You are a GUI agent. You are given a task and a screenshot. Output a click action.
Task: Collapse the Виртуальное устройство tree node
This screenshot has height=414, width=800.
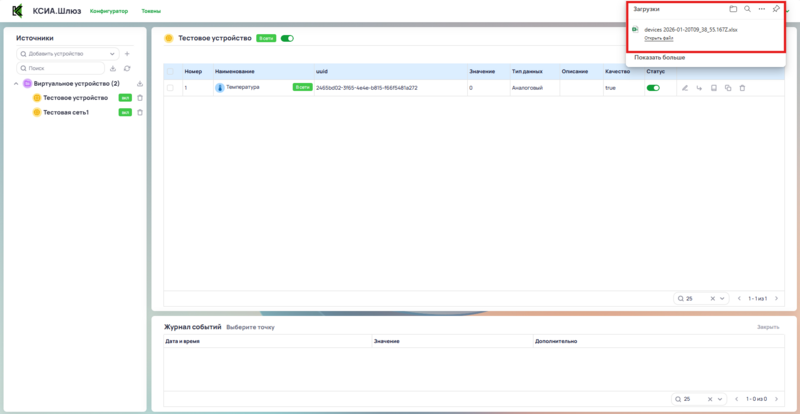pos(17,84)
